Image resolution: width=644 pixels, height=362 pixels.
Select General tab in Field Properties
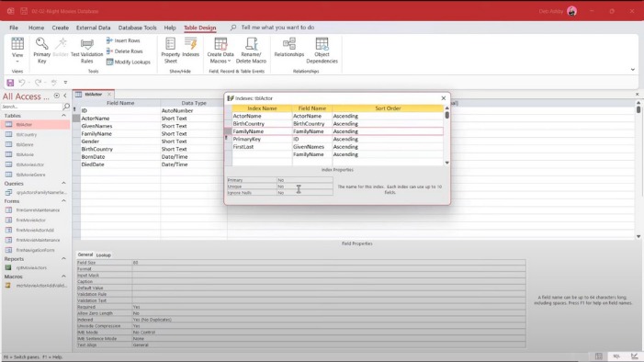tap(85, 255)
